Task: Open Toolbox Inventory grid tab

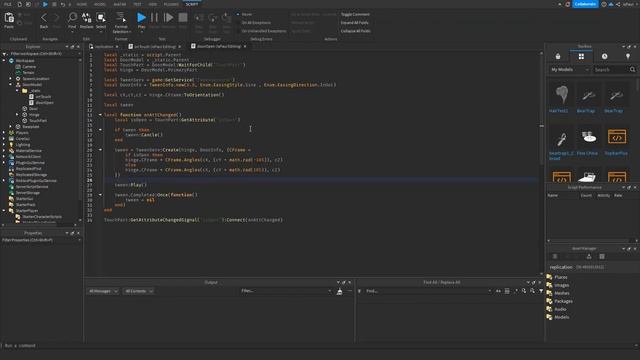Action: (x=581, y=56)
